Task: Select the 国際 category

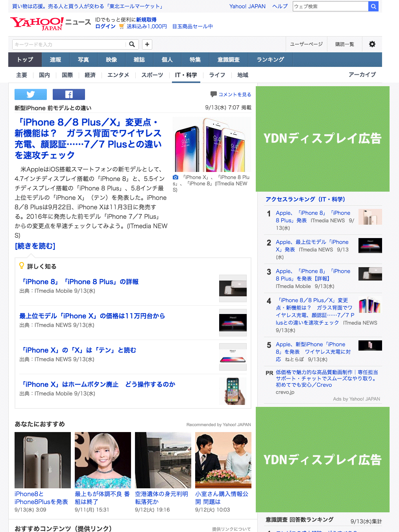Action: (x=67, y=75)
